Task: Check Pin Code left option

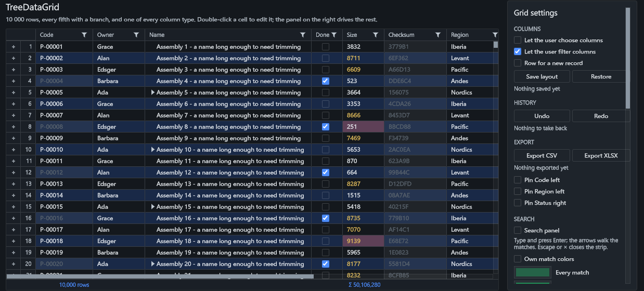Action: (x=518, y=180)
